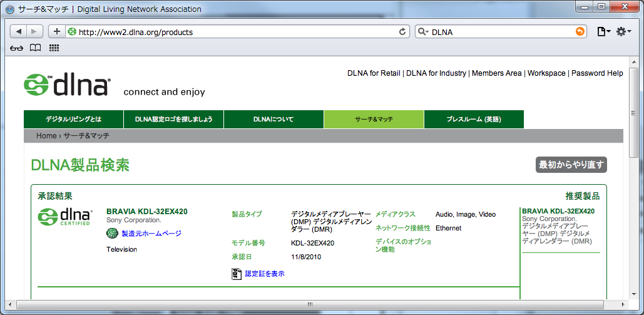Click the globe icon beside 製造元ホームページ

[x=112, y=234]
